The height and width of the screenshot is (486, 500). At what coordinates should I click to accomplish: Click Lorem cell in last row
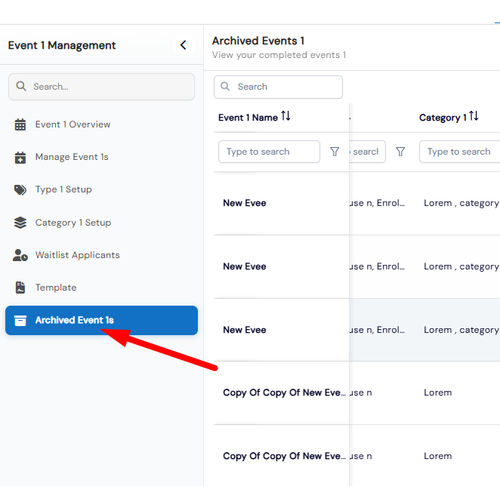pos(438,456)
